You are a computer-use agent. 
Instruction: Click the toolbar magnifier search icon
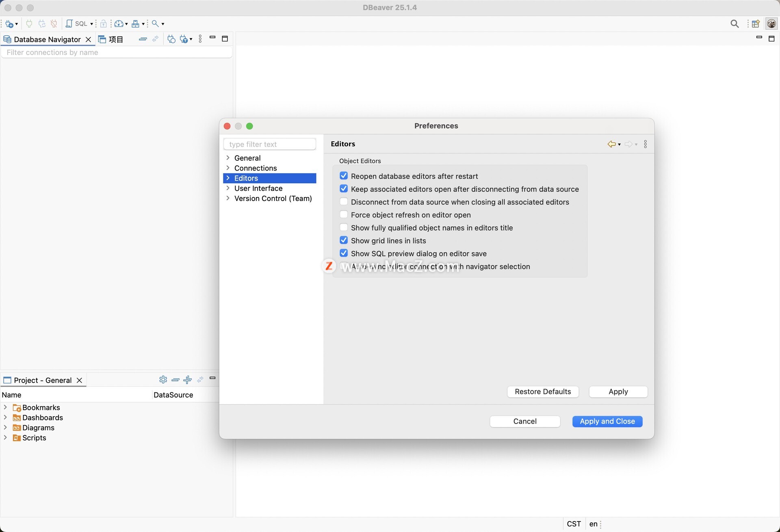[155, 24]
